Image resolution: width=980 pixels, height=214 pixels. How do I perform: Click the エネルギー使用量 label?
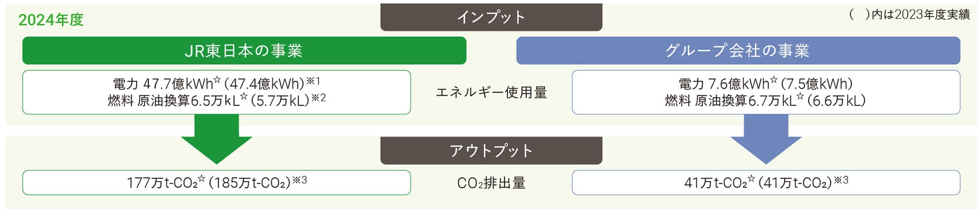(x=491, y=92)
